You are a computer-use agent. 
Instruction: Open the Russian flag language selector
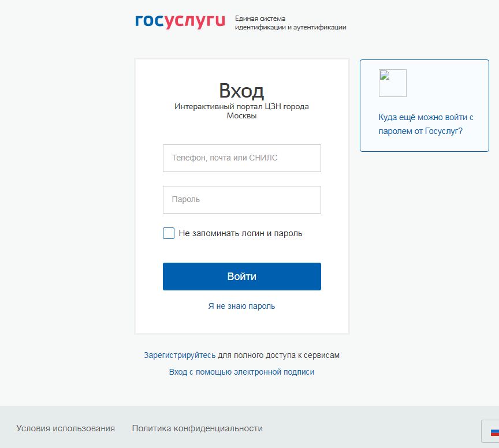coord(491,431)
